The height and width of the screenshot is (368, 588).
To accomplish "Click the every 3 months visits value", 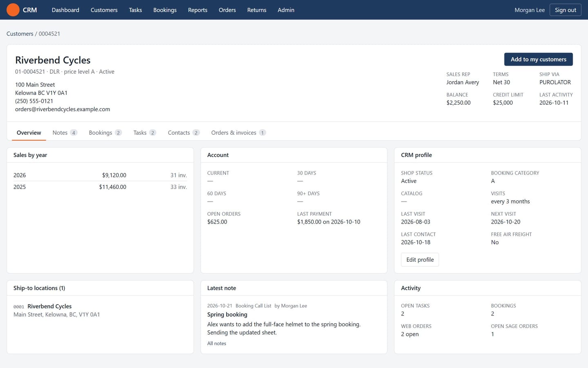I will click(510, 201).
